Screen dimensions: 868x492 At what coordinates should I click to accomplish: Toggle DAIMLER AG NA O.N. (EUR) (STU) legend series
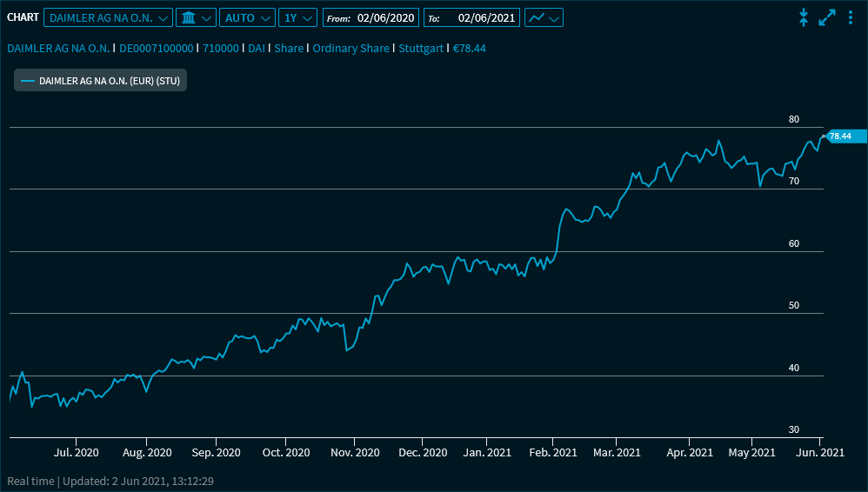(x=100, y=81)
